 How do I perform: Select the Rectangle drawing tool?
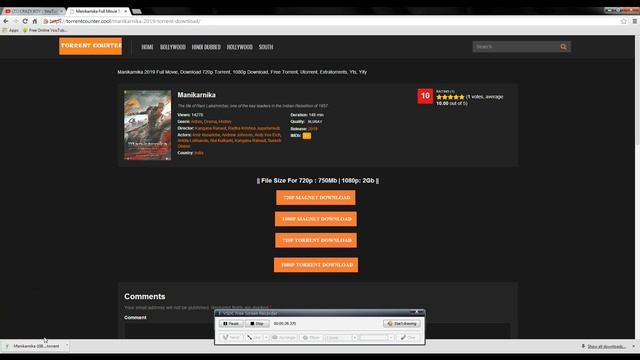(284, 338)
